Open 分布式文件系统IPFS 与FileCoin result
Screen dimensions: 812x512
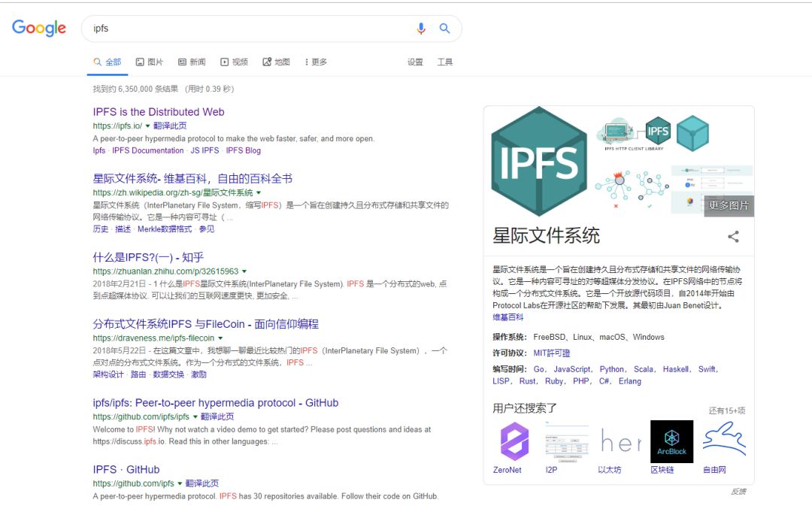(x=205, y=324)
